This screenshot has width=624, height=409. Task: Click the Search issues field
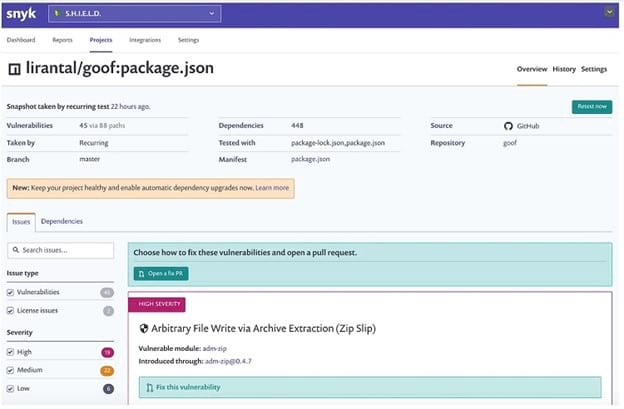point(60,250)
